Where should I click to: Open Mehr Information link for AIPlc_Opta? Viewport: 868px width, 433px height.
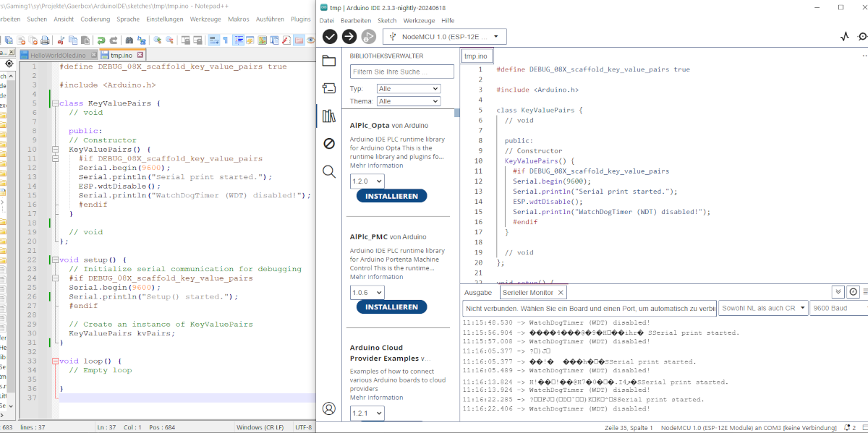tap(376, 166)
